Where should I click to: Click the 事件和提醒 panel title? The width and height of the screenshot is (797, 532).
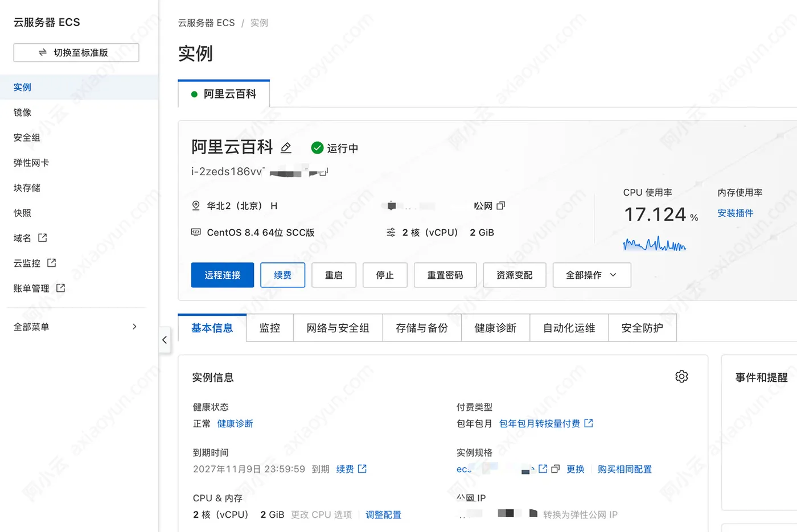tap(761, 377)
